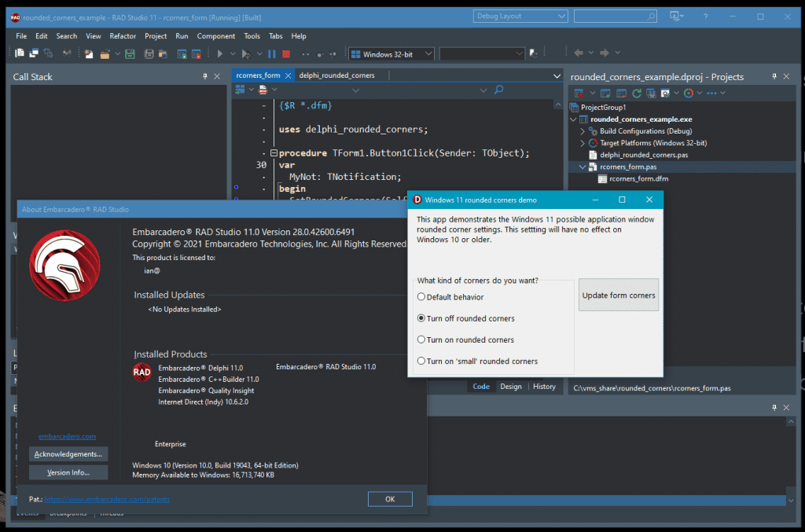Click the Acknowledgements... button
The image size is (805, 532).
(x=68, y=454)
